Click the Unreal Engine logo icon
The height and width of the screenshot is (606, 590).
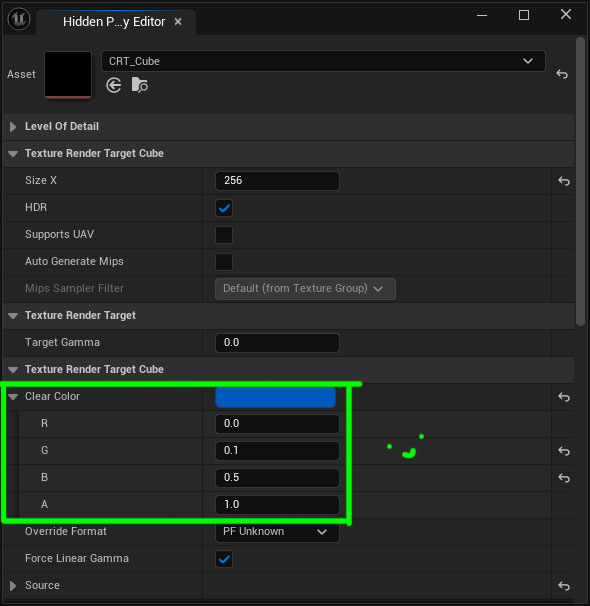pos(19,19)
